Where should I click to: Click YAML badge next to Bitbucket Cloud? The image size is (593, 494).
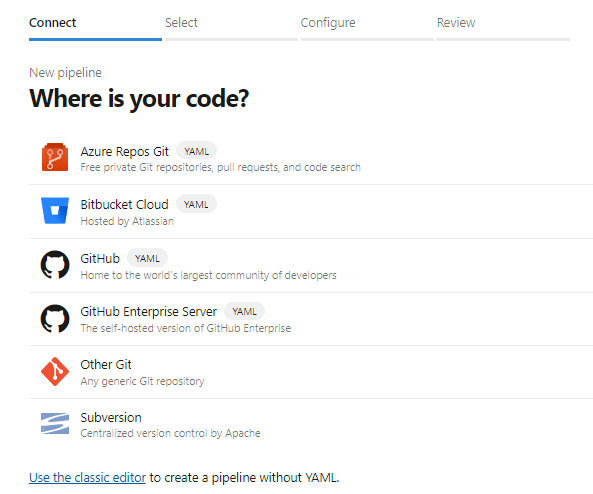point(196,204)
